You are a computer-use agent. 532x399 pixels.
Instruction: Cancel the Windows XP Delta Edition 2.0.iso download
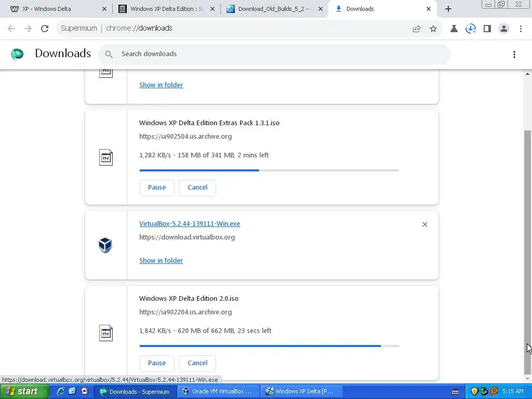click(197, 363)
